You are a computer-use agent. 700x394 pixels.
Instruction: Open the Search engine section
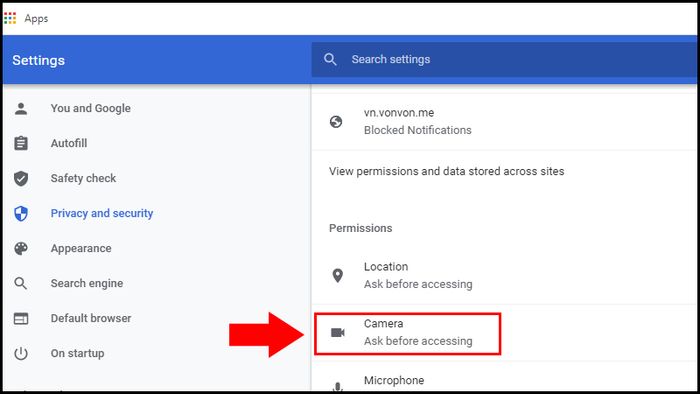(87, 283)
